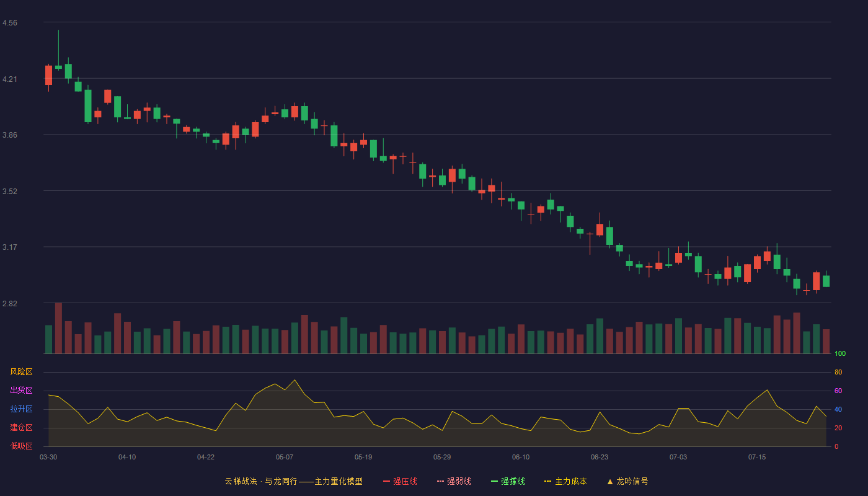868x496 pixels.
Task: Click the 4.56 price axis label
Action: pyautogui.click(x=10, y=23)
